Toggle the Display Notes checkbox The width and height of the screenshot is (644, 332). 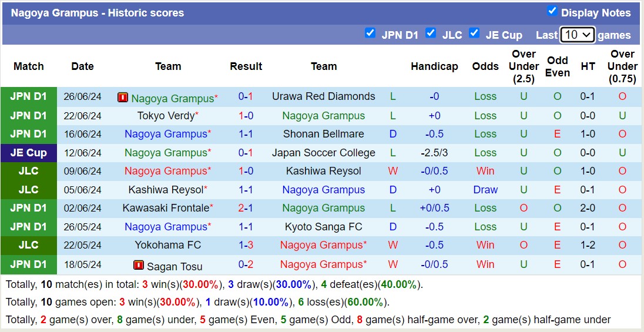tap(552, 11)
